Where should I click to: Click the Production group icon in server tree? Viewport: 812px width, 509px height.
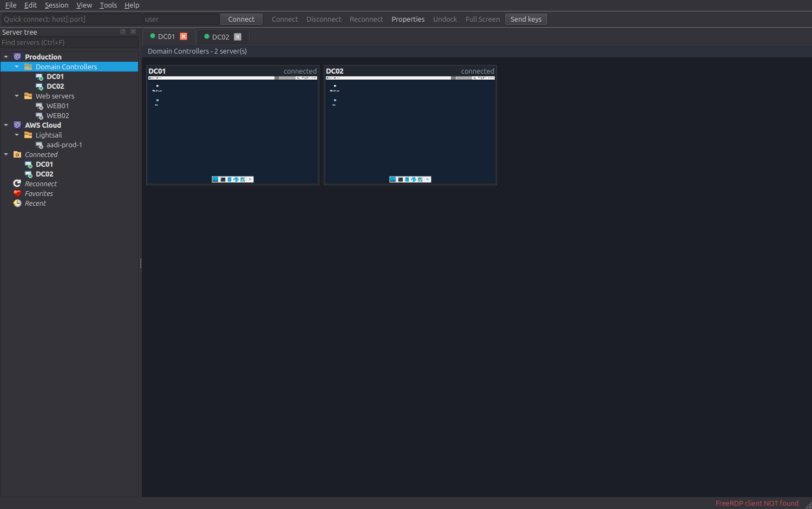(17, 57)
